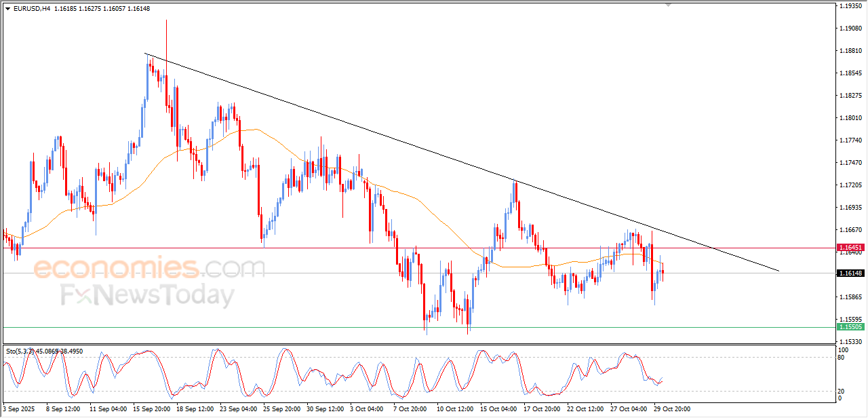The height and width of the screenshot is (418, 868).
Task: Click the 1.19080 price axis label
Action: tap(850, 28)
